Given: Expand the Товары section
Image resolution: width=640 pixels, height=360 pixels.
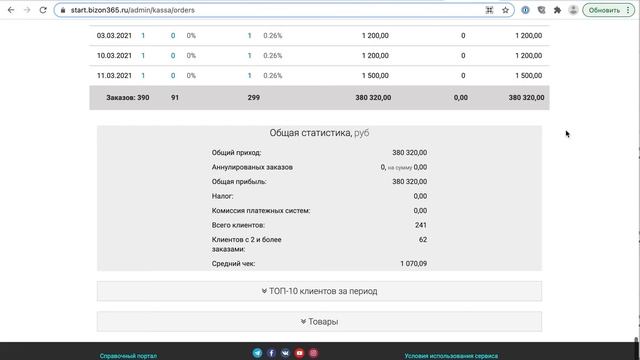Looking at the screenshot, I should [x=319, y=322].
